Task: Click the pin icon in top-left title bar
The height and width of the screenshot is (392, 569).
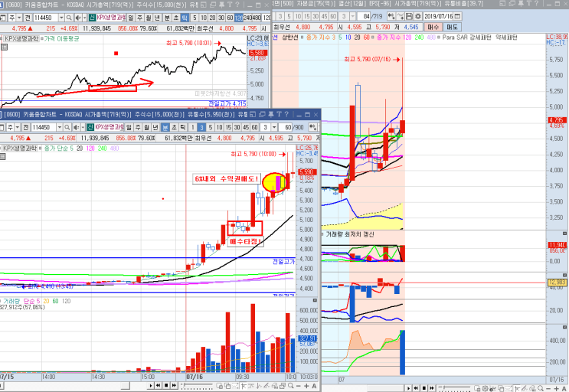Action: click(221, 5)
